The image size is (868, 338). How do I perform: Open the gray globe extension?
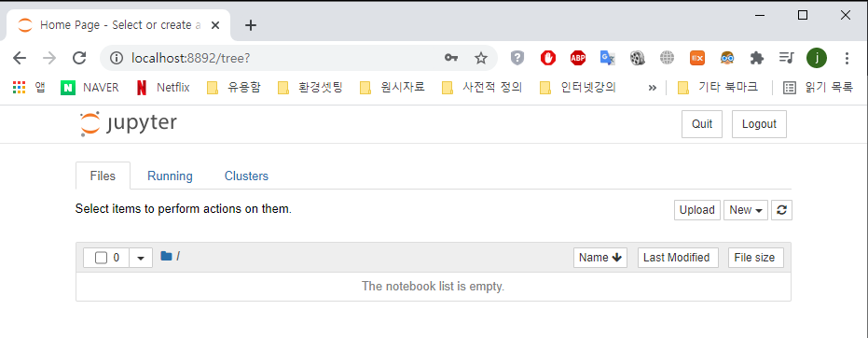coord(668,58)
